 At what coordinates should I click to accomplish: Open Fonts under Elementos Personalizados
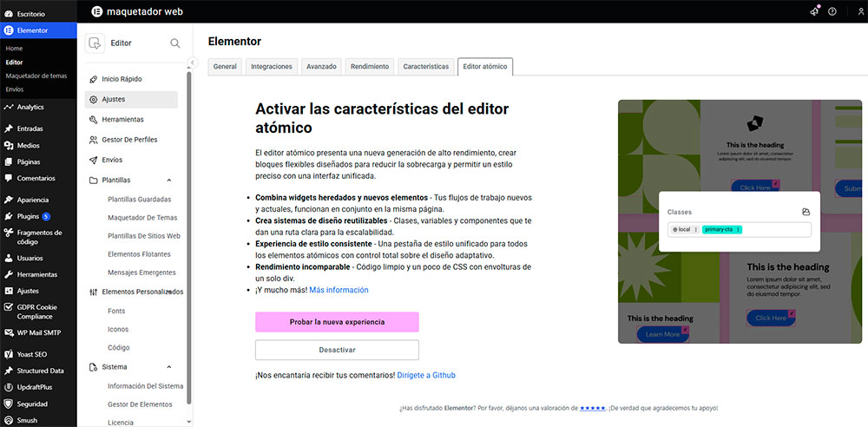(116, 312)
